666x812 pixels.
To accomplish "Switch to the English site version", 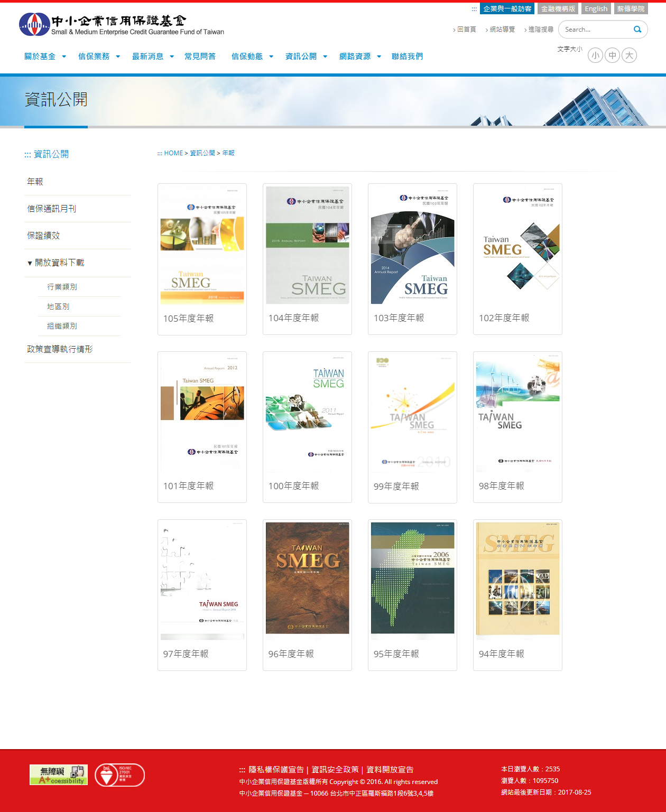I will pos(596,9).
